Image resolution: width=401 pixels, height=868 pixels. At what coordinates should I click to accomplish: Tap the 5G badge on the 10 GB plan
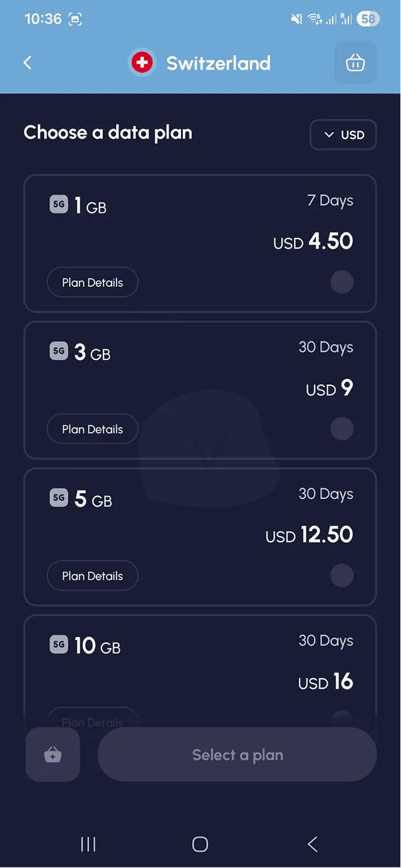pos(58,644)
